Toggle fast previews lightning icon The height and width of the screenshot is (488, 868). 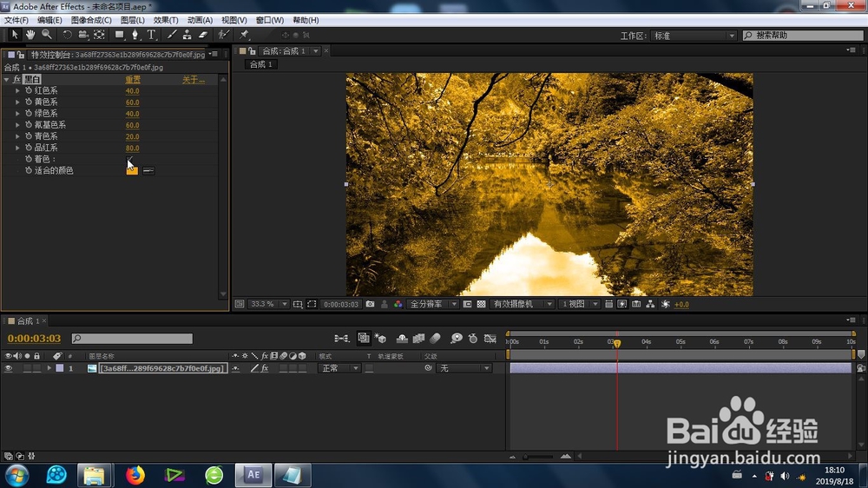click(x=622, y=304)
